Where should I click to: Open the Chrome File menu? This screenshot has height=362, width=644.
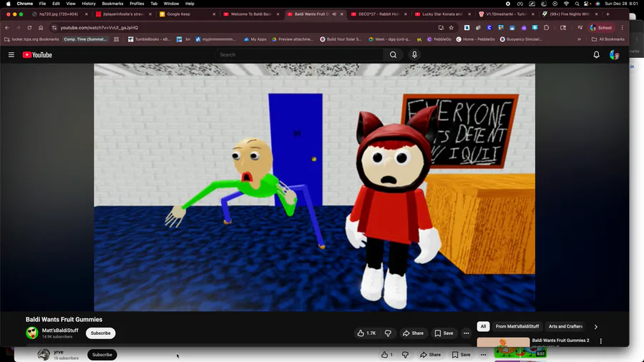42,4
